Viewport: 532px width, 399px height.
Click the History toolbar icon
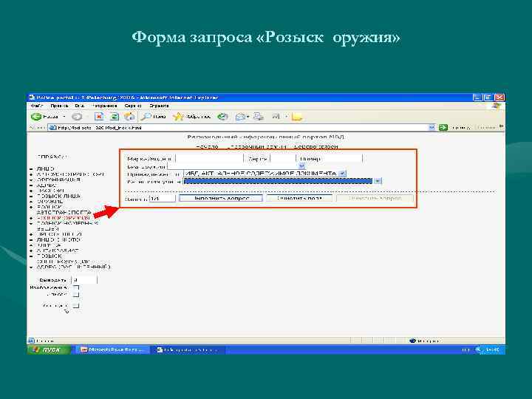222,117
